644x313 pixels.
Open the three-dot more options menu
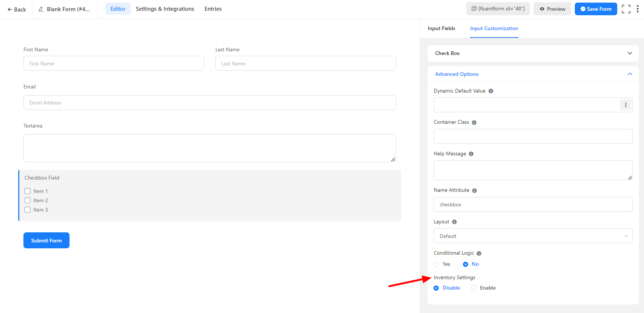[x=638, y=9]
